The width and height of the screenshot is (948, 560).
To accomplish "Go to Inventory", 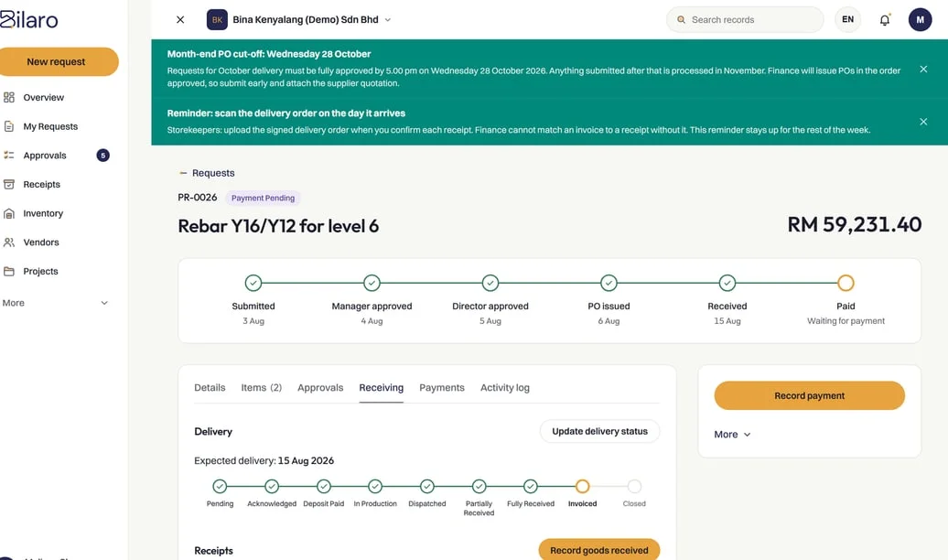I will pyautogui.click(x=43, y=213).
